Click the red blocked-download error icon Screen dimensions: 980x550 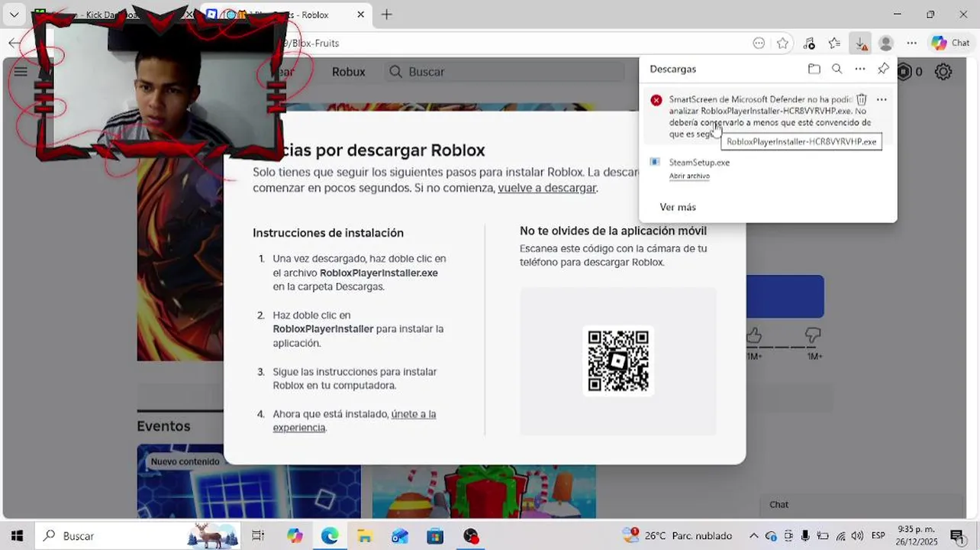click(x=656, y=100)
